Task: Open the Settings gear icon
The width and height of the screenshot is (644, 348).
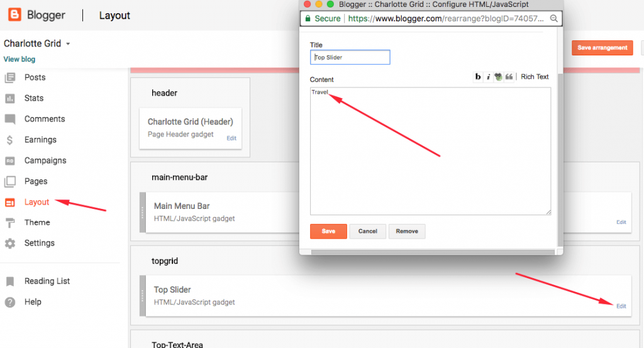Action: [10, 244]
